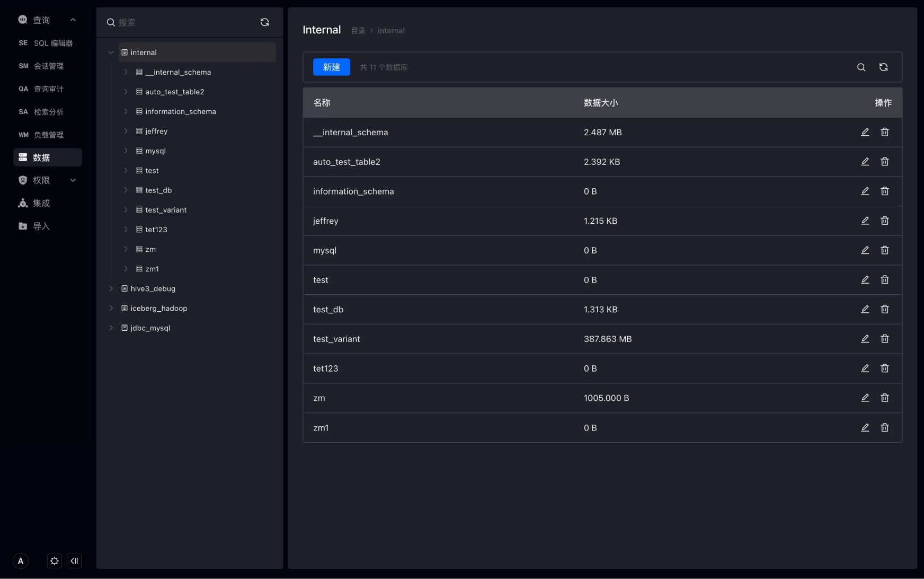Image resolution: width=924 pixels, height=579 pixels.
Task: Click trash icon on information_schema row
Action: coord(885,191)
